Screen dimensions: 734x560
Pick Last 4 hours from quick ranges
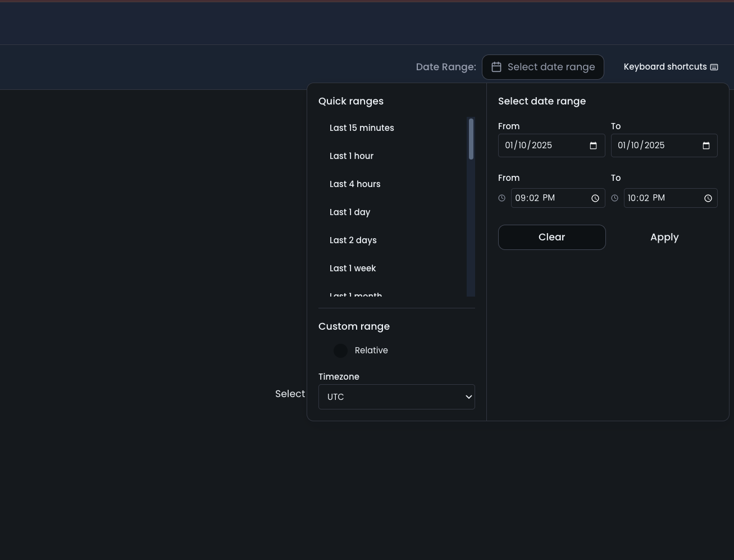coord(355,184)
